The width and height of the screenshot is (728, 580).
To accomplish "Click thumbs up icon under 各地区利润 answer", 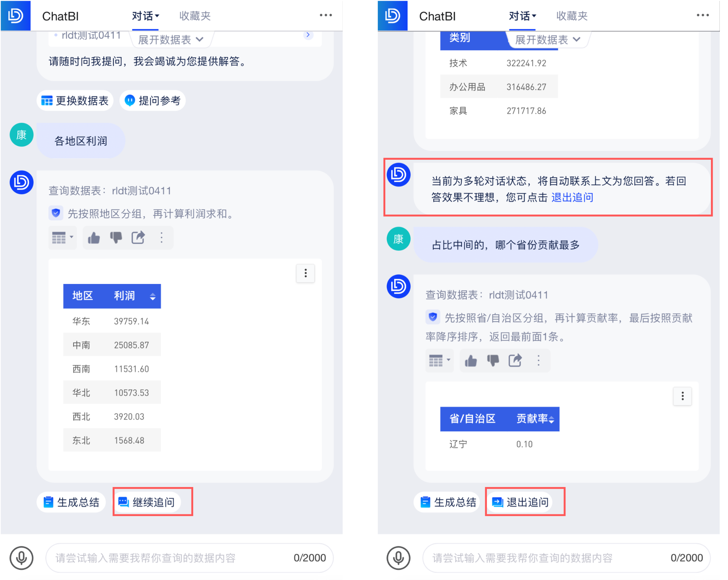I will pyautogui.click(x=94, y=237).
